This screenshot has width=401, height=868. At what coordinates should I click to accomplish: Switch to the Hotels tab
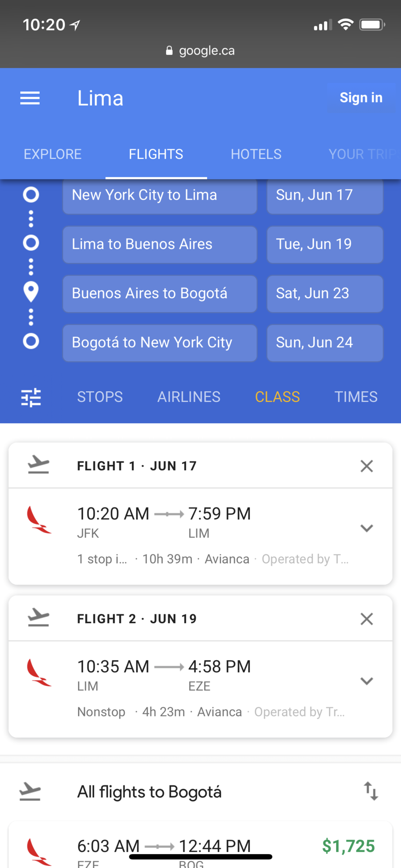pos(256,154)
